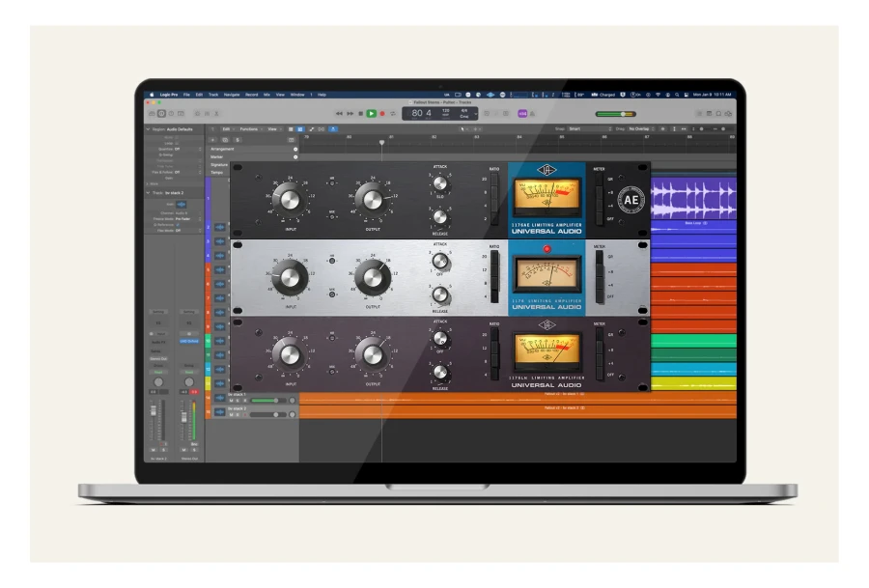Viewport: 869px width, 588px height.
Task: Adjust the bv stack 1 volume slider
Action: click(x=267, y=400)
